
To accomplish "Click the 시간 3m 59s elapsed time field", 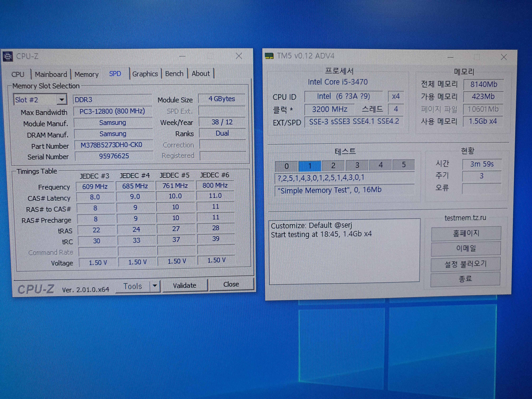I will coord(482,164).
